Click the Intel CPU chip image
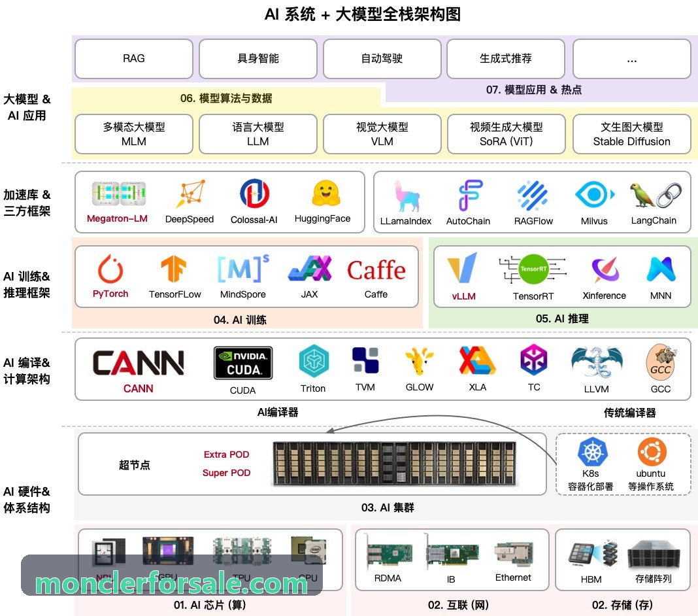 pyautogui.click(x=308, y=551)
